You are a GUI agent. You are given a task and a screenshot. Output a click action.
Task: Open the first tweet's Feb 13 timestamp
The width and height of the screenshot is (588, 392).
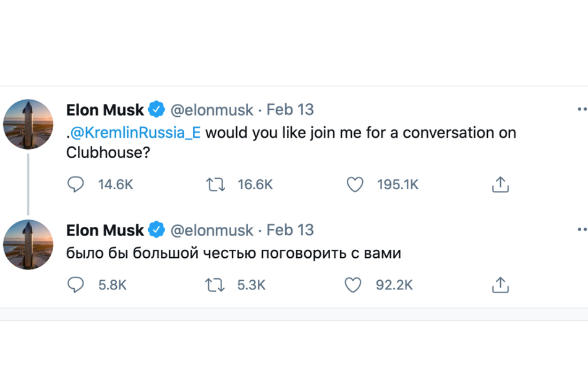click(290, 110)
